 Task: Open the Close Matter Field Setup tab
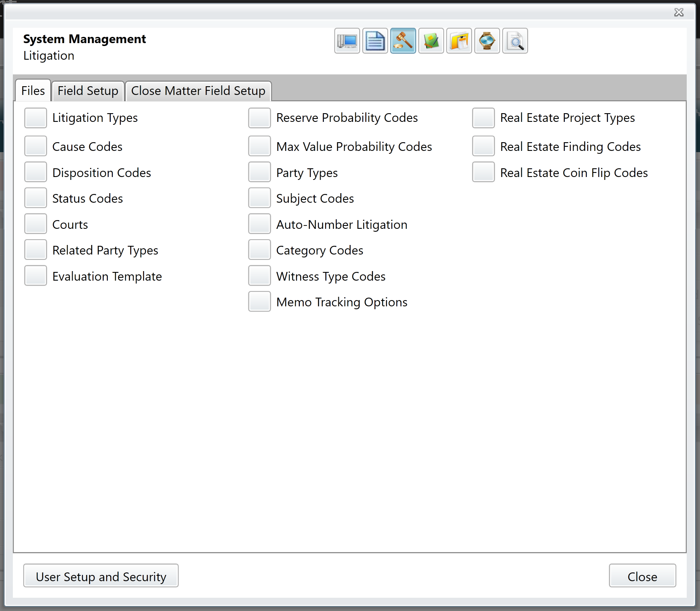198,91
